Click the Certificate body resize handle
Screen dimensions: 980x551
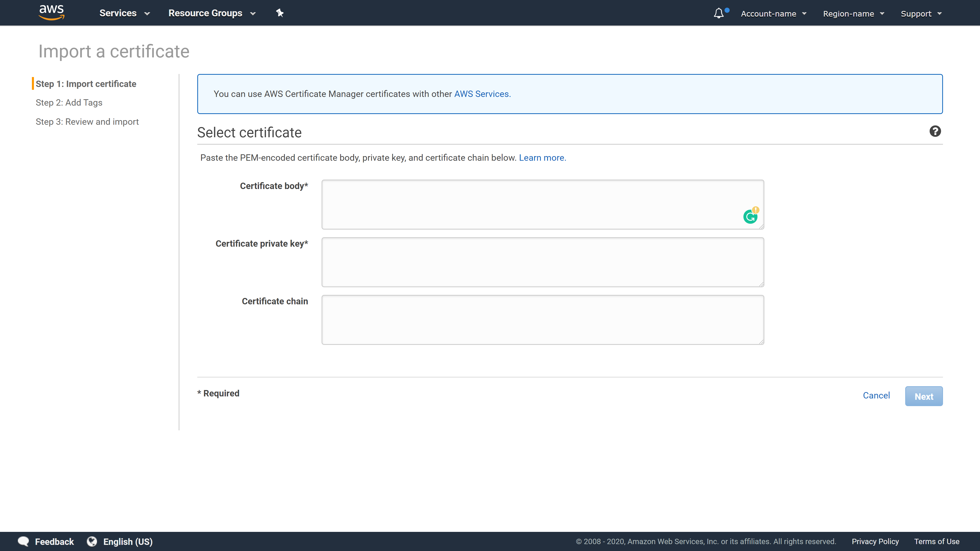click(x=761, y=226)
